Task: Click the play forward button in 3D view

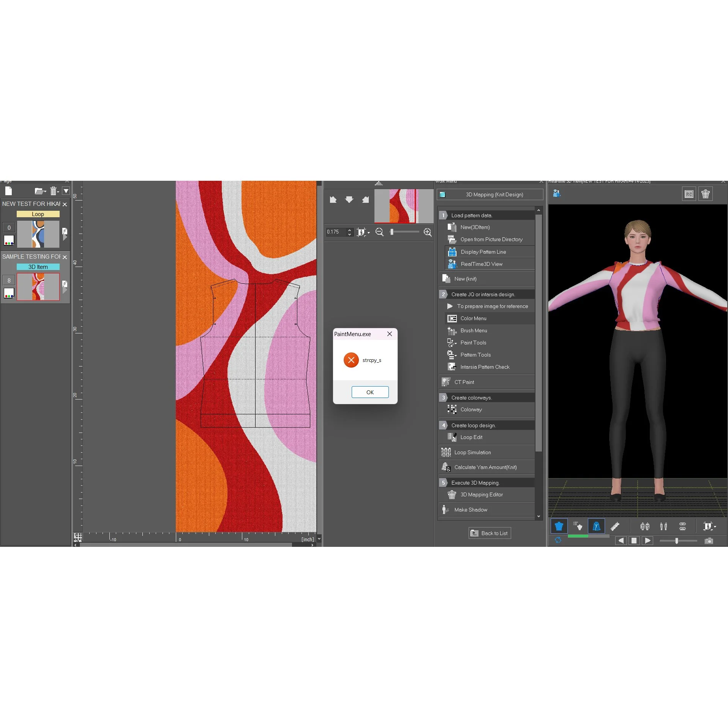Action: [647, 540]
